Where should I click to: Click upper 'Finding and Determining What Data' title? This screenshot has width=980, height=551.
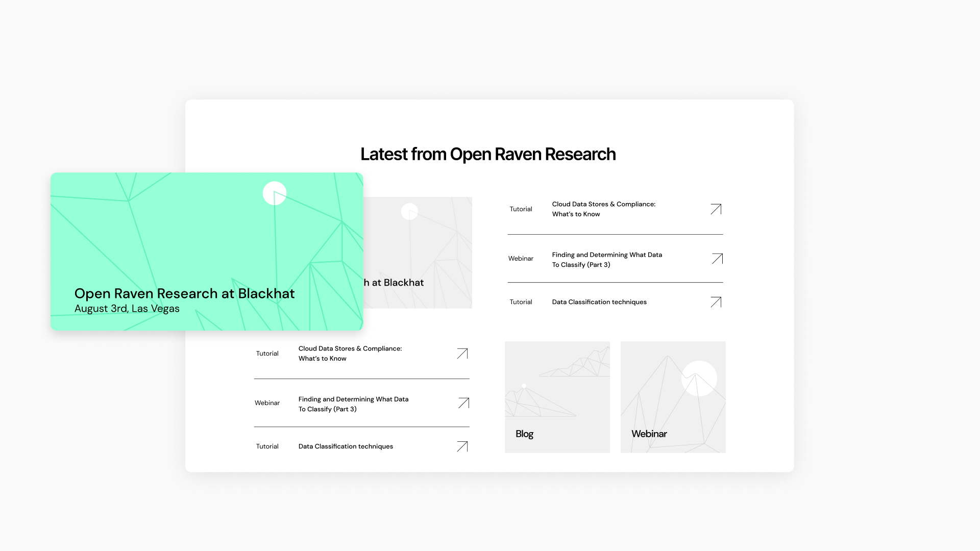pos(607,260)
